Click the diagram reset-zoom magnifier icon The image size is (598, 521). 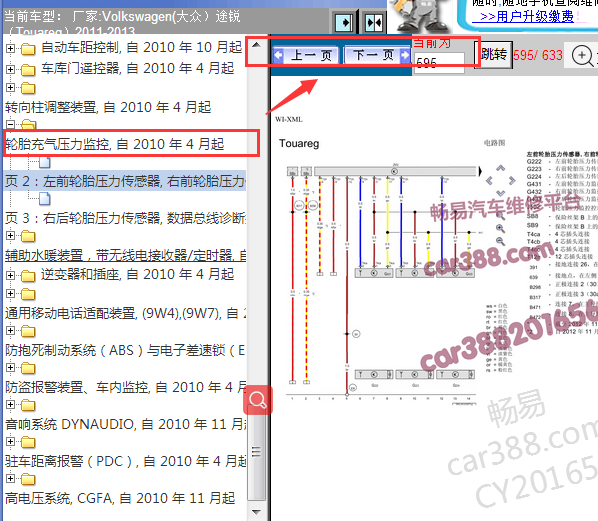click(x=500, y=216)
